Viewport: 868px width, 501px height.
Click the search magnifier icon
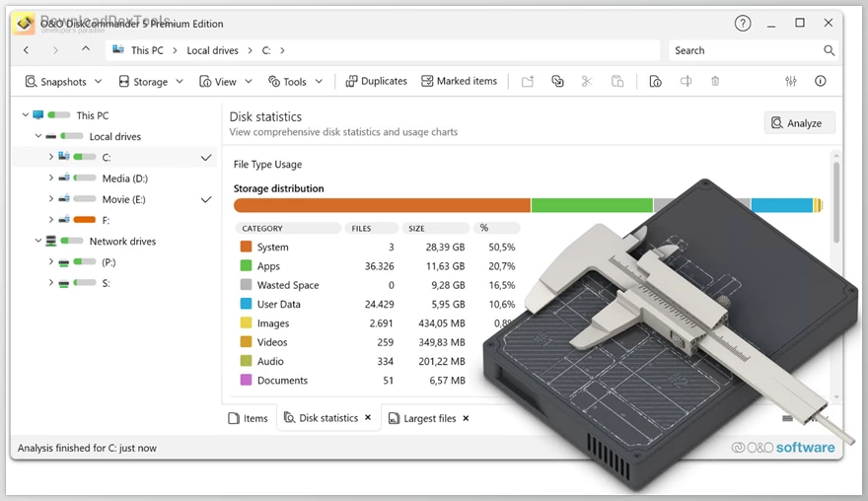pos(829,50)
